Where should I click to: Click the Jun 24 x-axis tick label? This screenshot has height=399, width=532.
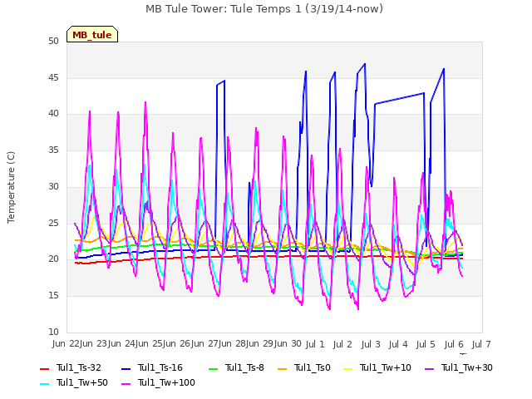coord(122,344)
